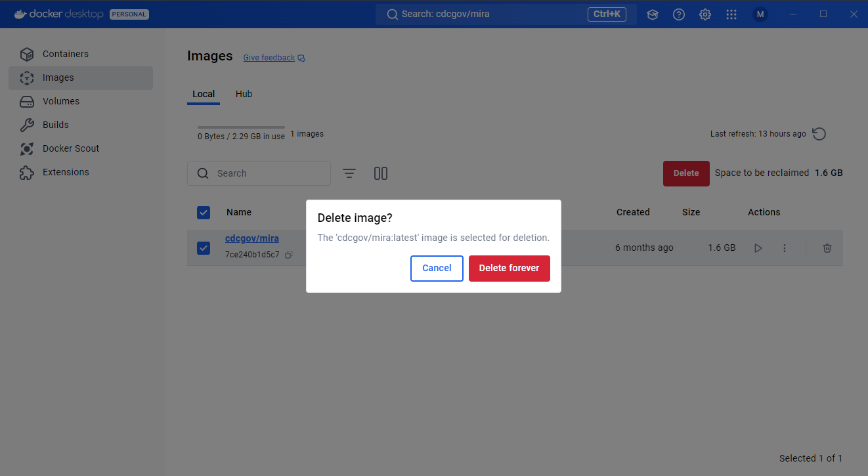Click the 'Delete image?' dialog title
The width and height of the screenshot is (868, 476).
pyautogui.click(x=355, y=218)
